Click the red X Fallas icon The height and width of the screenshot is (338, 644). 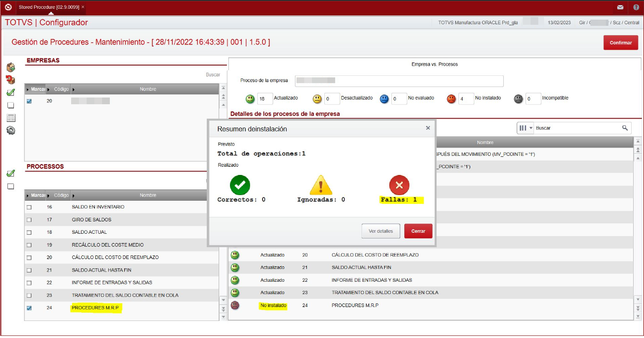pos(399,185)
